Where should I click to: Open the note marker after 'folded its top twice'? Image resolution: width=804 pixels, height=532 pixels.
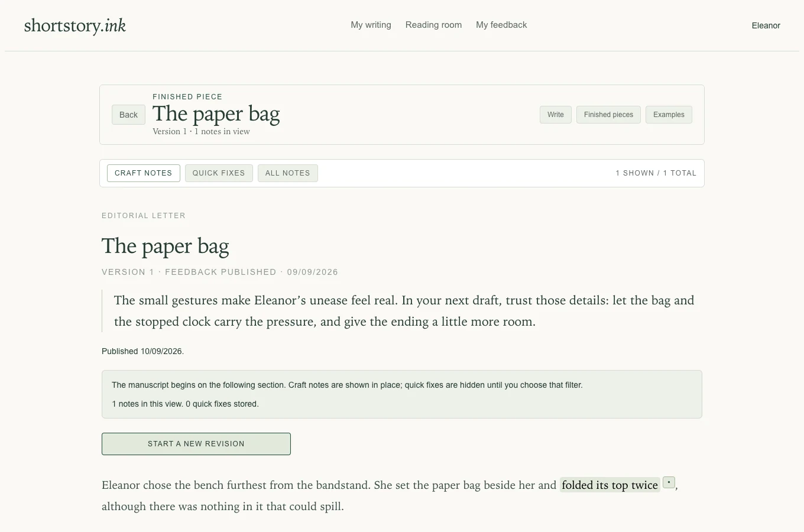[x=669, y=483]
